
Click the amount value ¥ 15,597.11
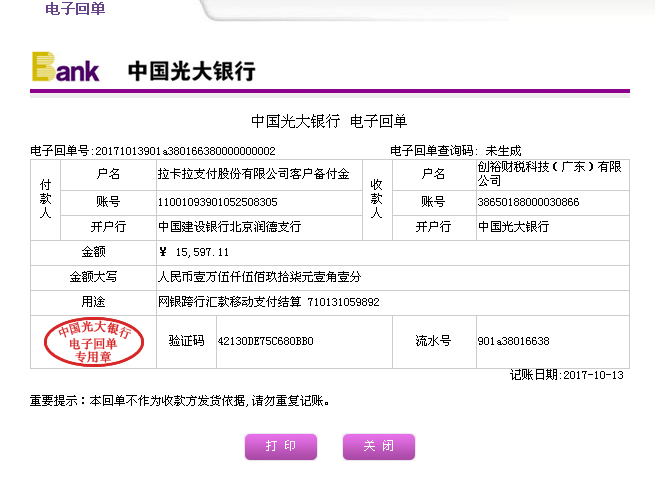(194, 252)
